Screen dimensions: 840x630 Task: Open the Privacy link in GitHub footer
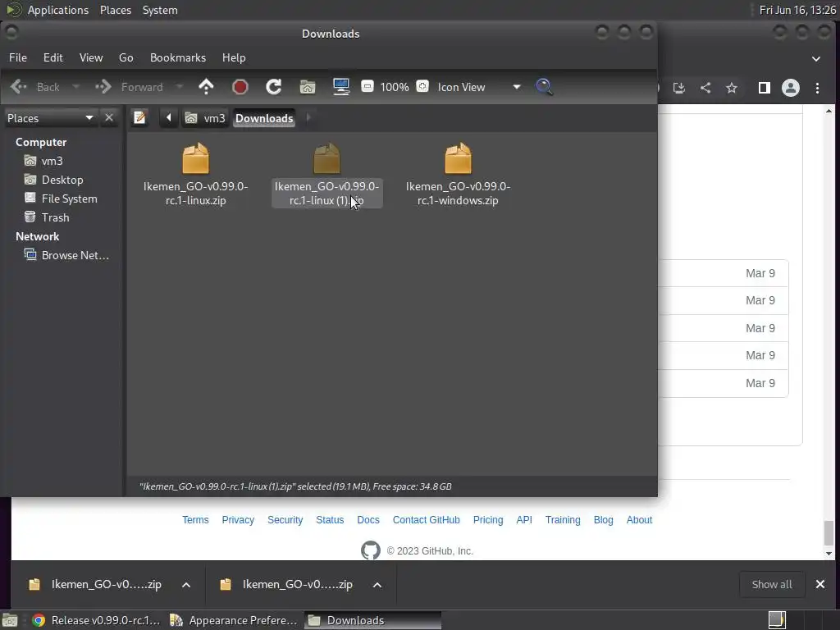coord(238,519)
